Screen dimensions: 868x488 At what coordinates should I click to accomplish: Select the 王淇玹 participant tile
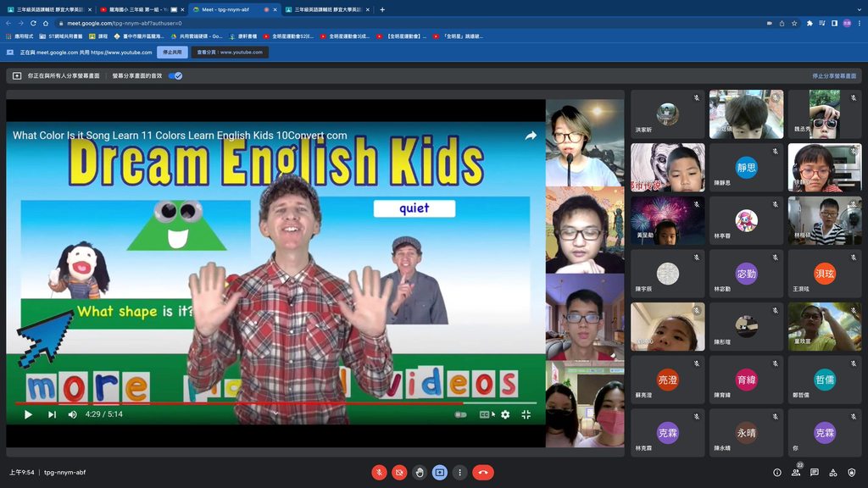[825, 274]
